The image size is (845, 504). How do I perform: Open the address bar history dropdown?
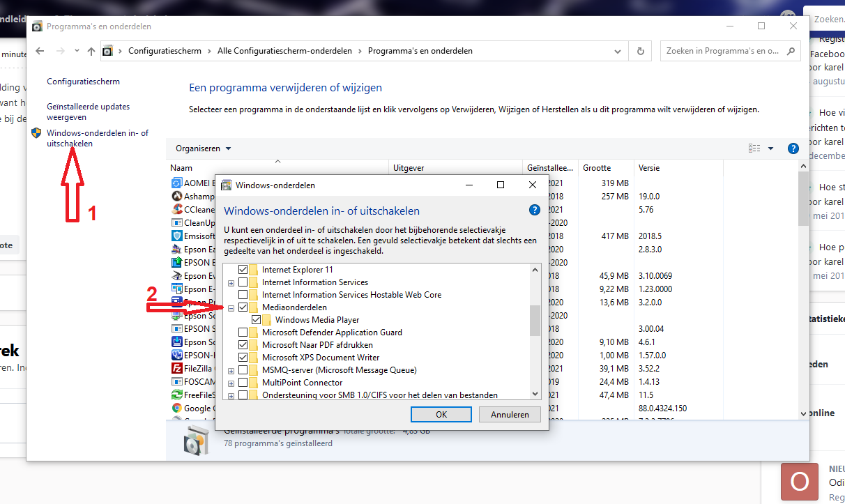click(617, 51)
